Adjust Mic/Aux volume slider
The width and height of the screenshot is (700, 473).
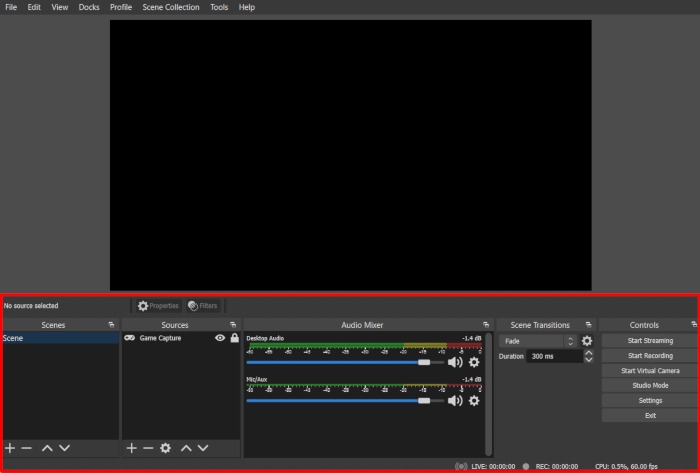[x=345, y=401]
